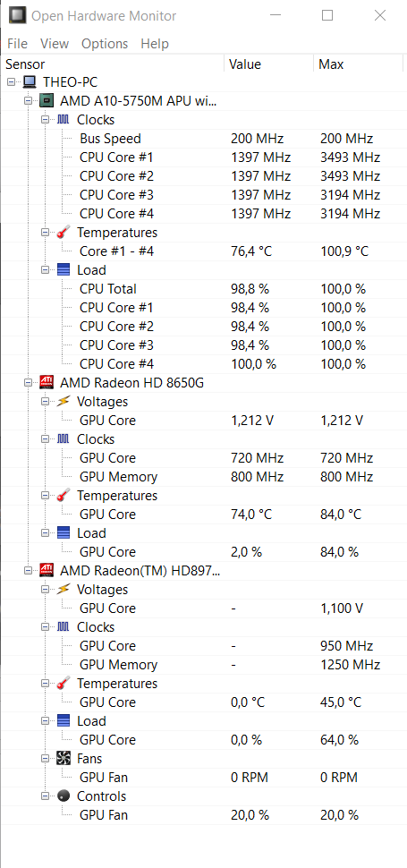Collapse the AMD Radeon HD 8650G node
The image size is (407, 868).
point(29,382)
